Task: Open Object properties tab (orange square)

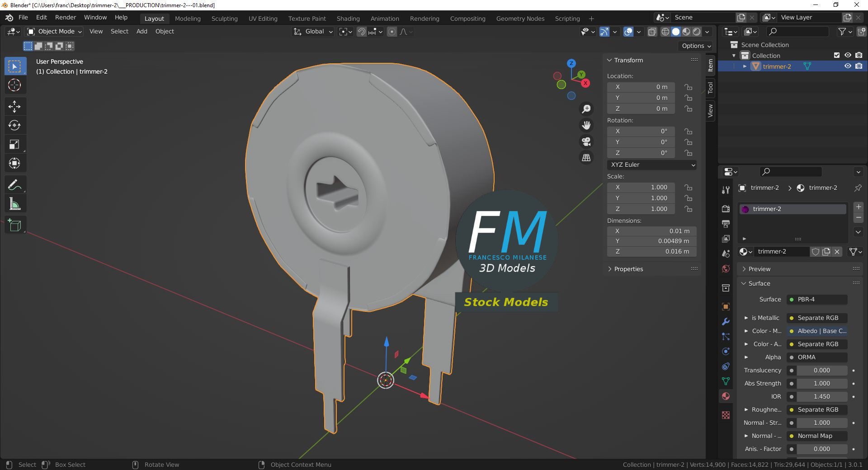Action: (726, 306)
